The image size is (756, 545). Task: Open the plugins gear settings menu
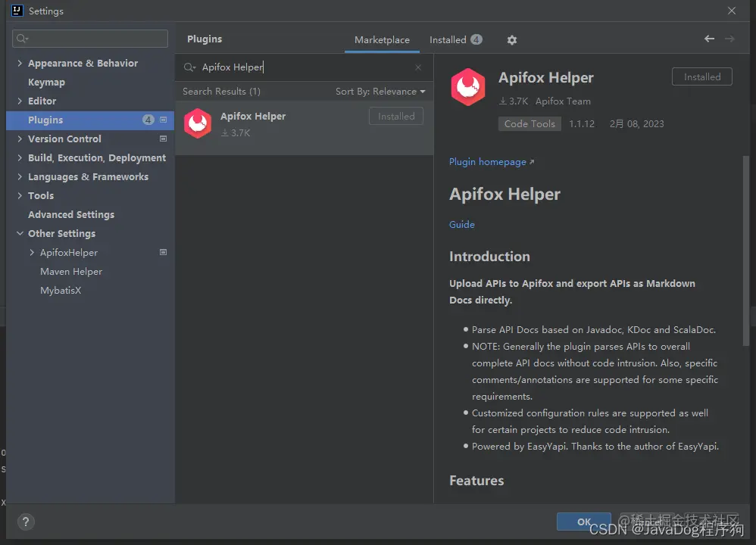coord(511,40)
